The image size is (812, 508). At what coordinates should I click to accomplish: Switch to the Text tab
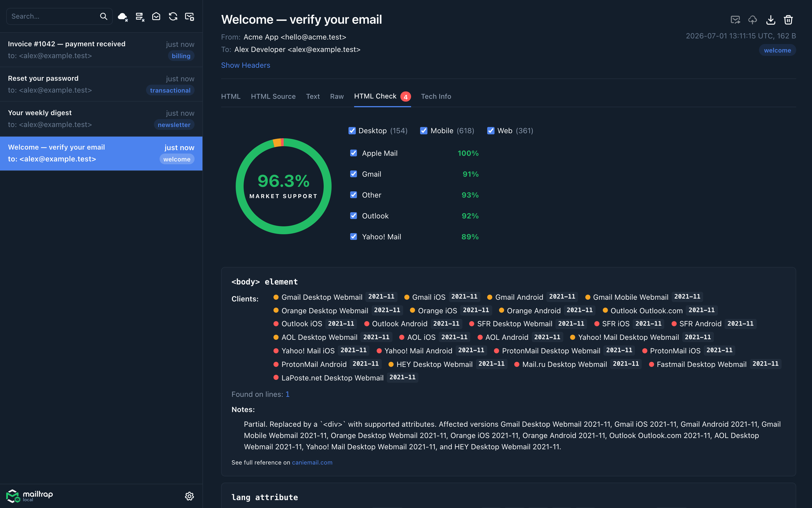pos(313,97)
